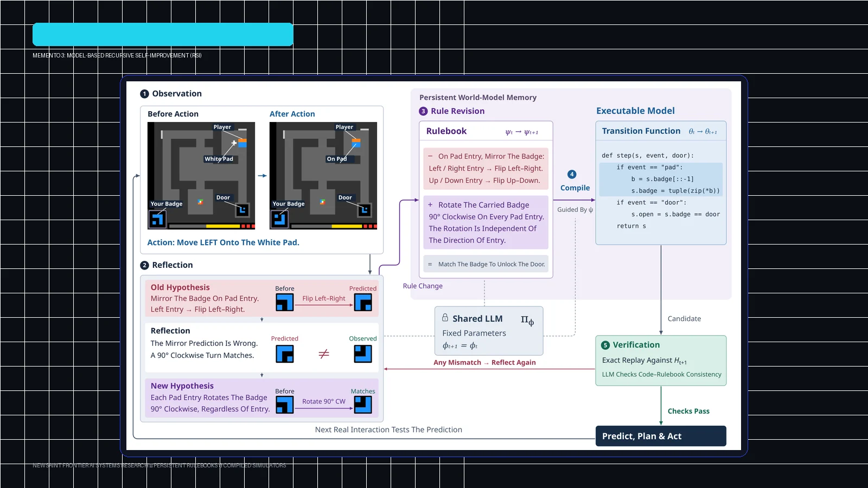Viewport: 868px width, 488px height.
Task: Click the Predict, Plan & Act box
Action: pos(661,436)
